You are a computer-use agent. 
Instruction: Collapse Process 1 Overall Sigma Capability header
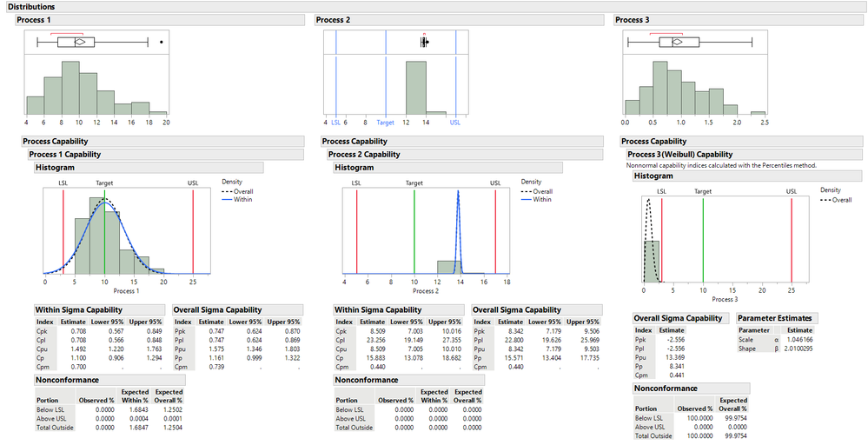(237, 310)
